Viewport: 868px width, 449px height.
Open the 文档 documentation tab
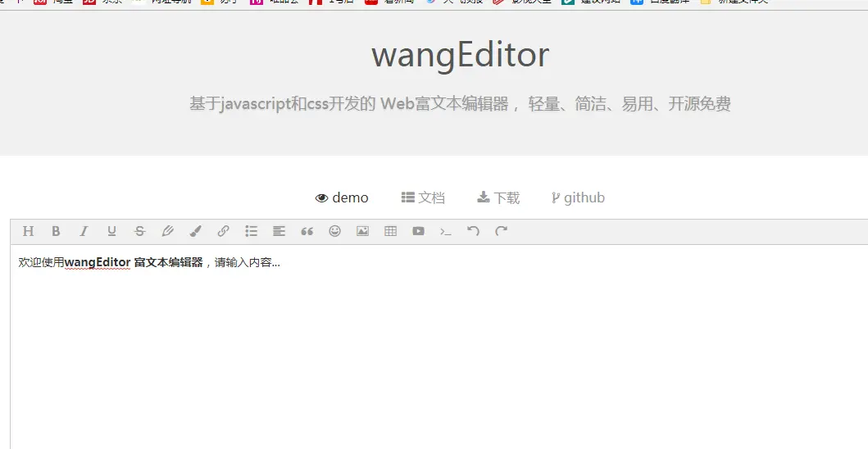tap(423, 197)
